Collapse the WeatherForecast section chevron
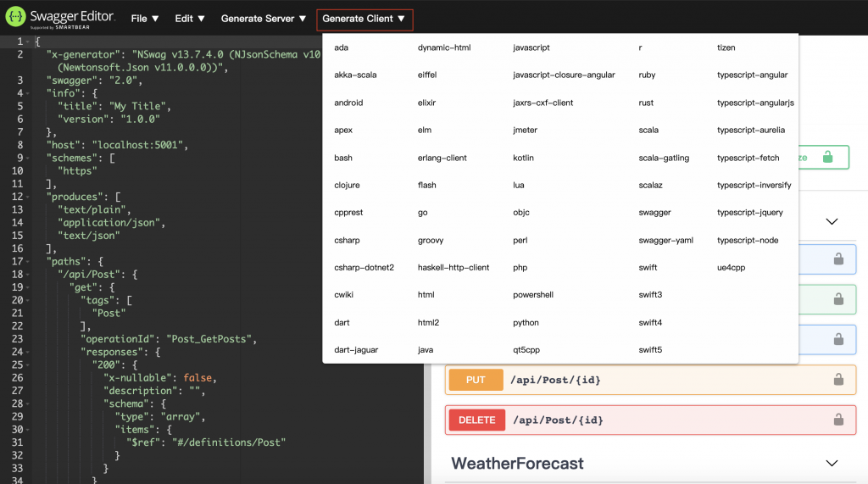 [832, 463]
